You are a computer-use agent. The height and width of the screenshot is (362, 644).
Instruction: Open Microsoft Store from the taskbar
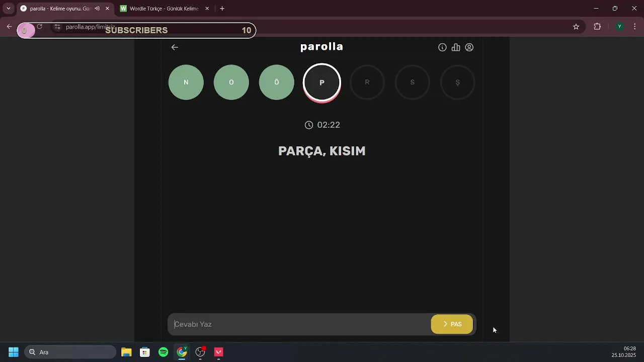[145, 352]
